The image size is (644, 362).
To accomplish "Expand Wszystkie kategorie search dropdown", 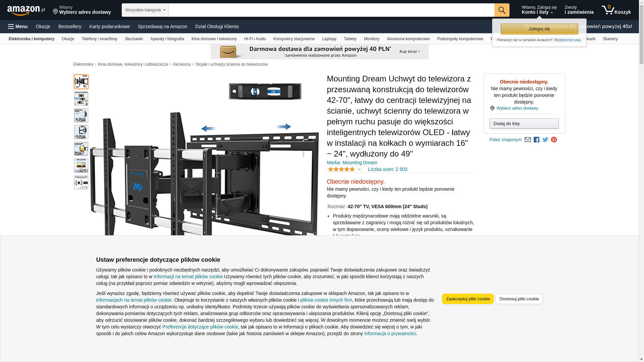I will click(x=145, y=10).
